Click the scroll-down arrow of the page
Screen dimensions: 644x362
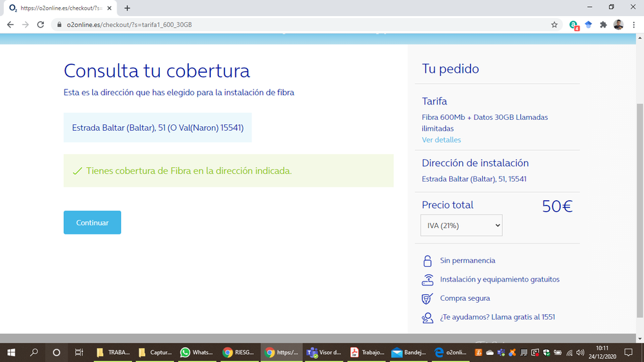(x=639, y=339)
